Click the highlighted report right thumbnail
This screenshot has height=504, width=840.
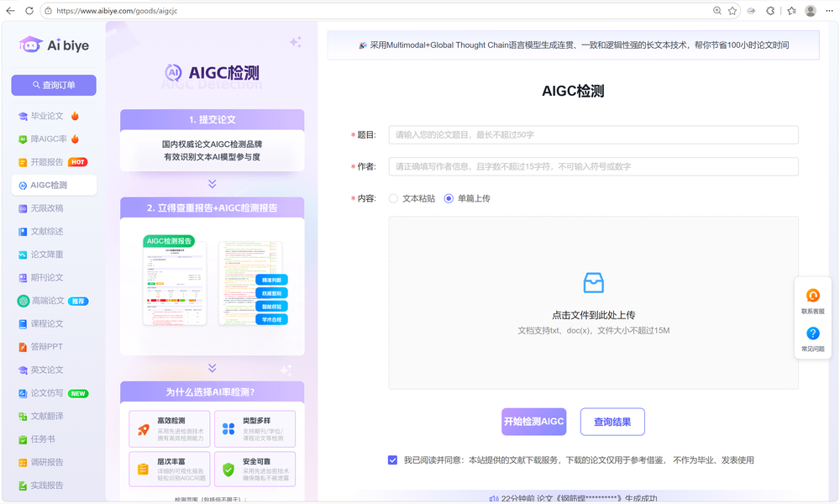pyautogui.click(x=252, y=283)
